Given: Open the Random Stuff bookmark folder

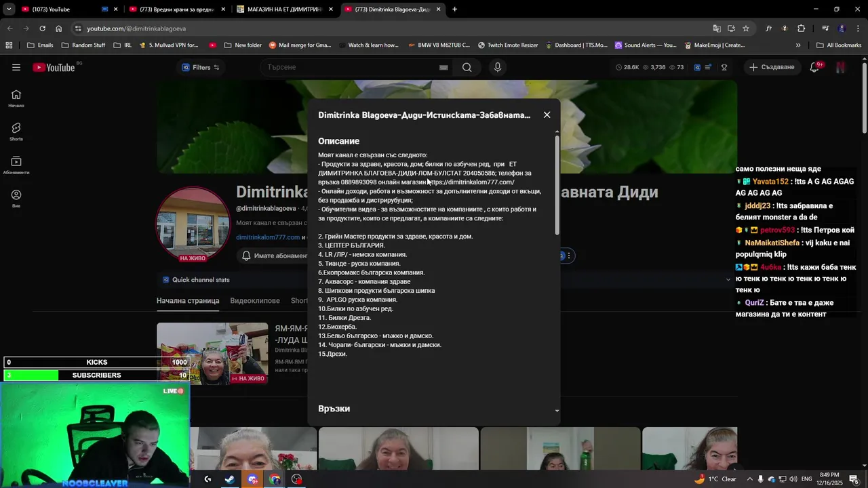Looking at the screenshot, I should (83, 45).
